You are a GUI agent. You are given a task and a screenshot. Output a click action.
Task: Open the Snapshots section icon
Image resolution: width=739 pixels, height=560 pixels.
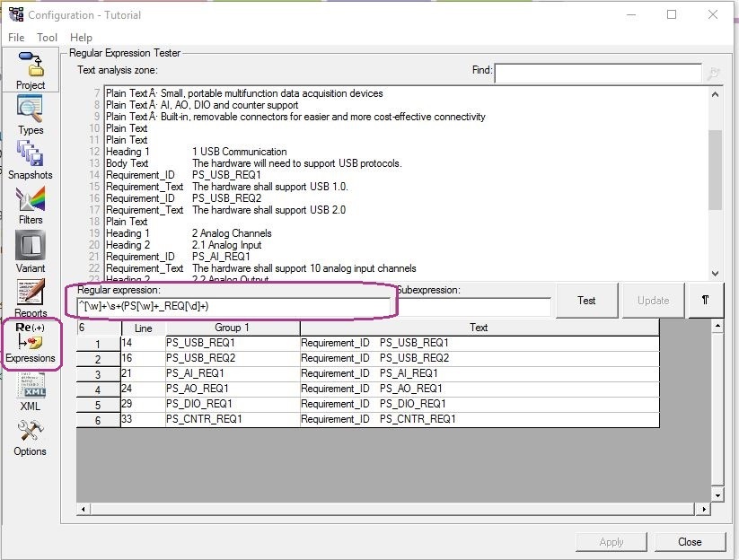pos(31,153)
